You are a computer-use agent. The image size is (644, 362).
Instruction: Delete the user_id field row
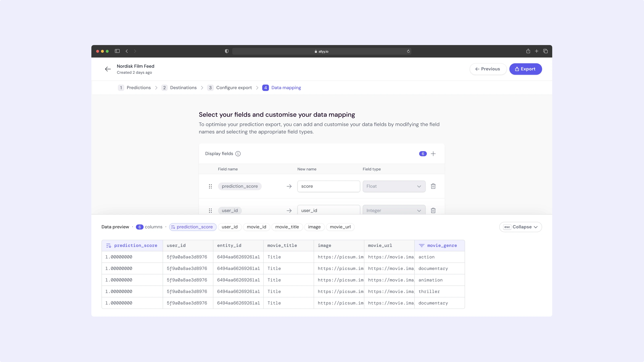(x=433, y=210)
